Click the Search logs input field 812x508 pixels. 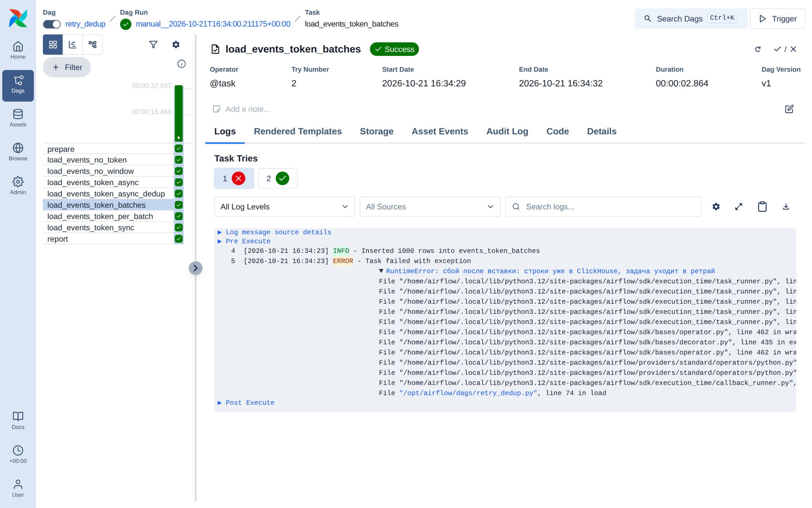pos(603,207)
